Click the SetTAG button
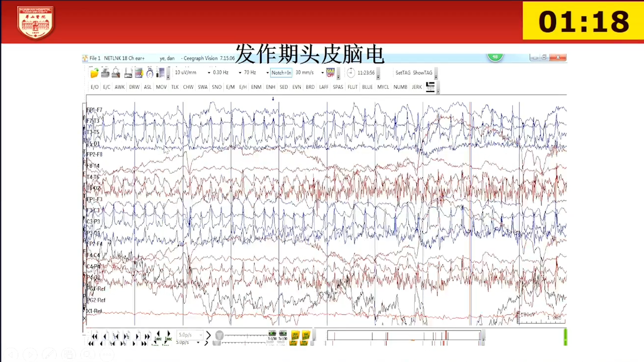The height and width of the screenshot is (362, 644). click(x=403, y=72)
